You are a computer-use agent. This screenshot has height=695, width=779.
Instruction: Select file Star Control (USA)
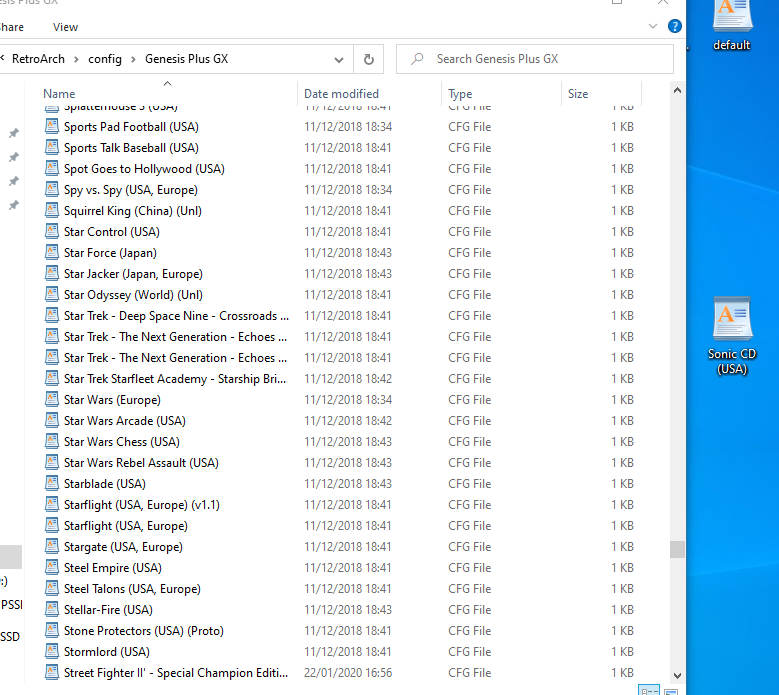pyautogui.click(x=112, y=232)
